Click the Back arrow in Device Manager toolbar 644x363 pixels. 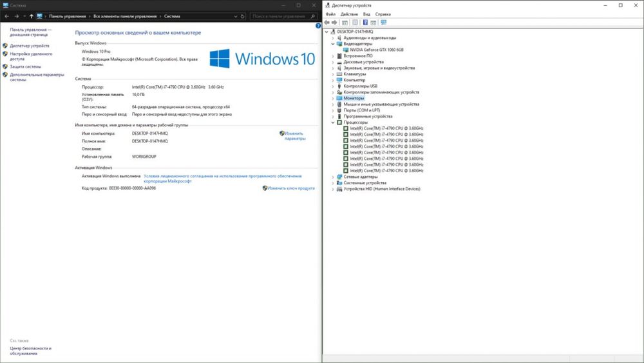pyautogui.click(x=327, y=23)
